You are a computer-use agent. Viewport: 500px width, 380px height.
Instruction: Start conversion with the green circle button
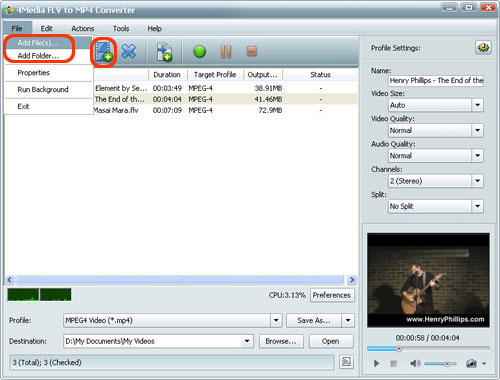tap(199, 52)
